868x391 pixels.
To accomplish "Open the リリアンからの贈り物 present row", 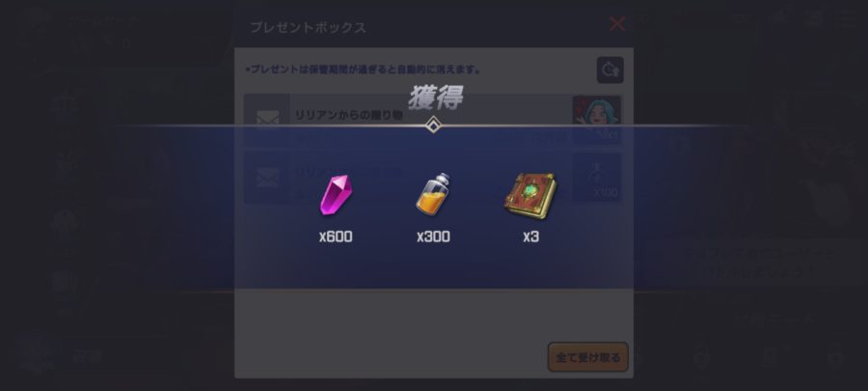I will [x=433, y=120].
